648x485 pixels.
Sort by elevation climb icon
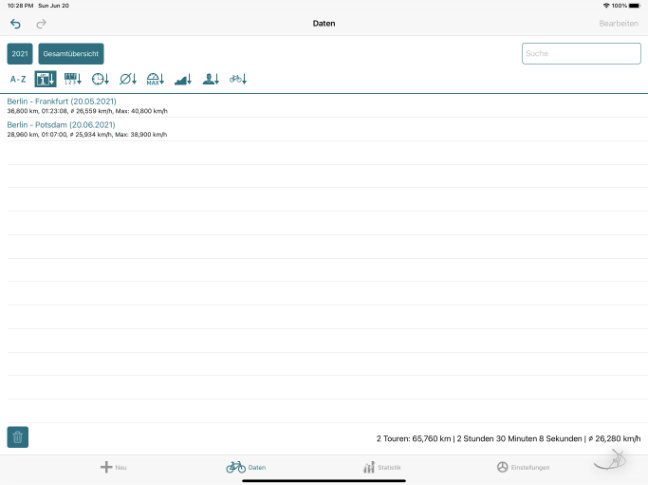pyautogui.click(x=183, y=79)
